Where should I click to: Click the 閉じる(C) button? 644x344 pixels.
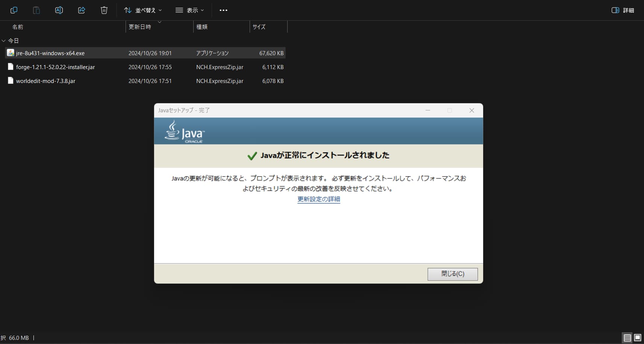click(452, 274)
